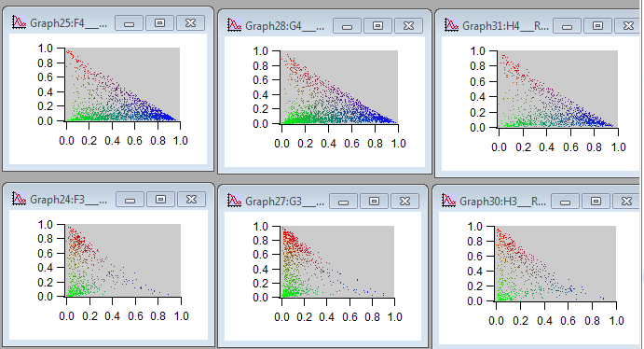The image size is (644, 349).
Task: Maximize the Graph25:F4 window
Action: point(159,23)
